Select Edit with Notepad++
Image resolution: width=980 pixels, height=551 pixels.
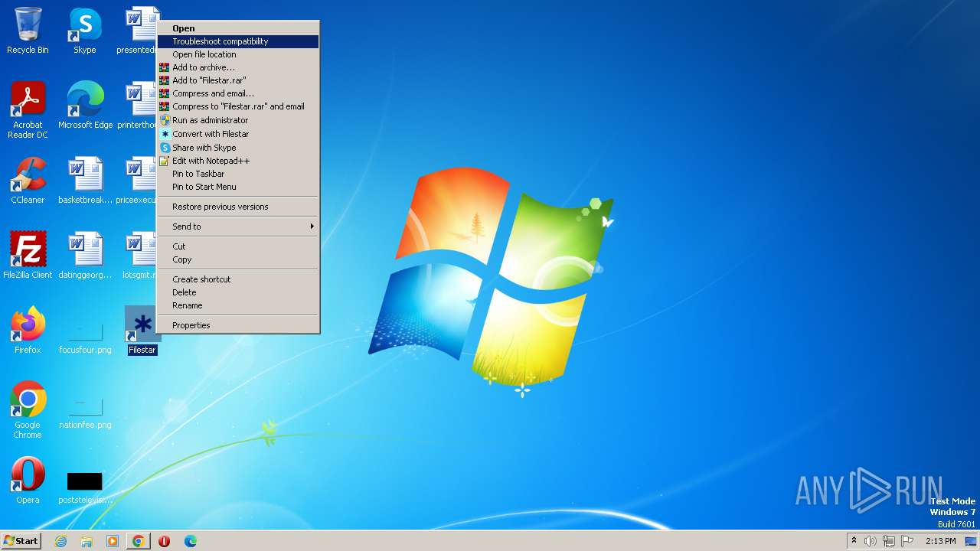tap(238, 161)
